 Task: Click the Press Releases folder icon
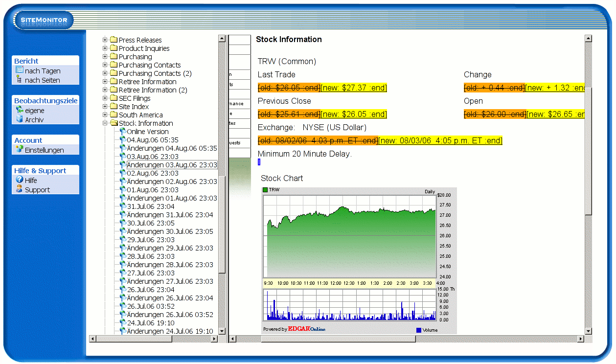point(114,40)
